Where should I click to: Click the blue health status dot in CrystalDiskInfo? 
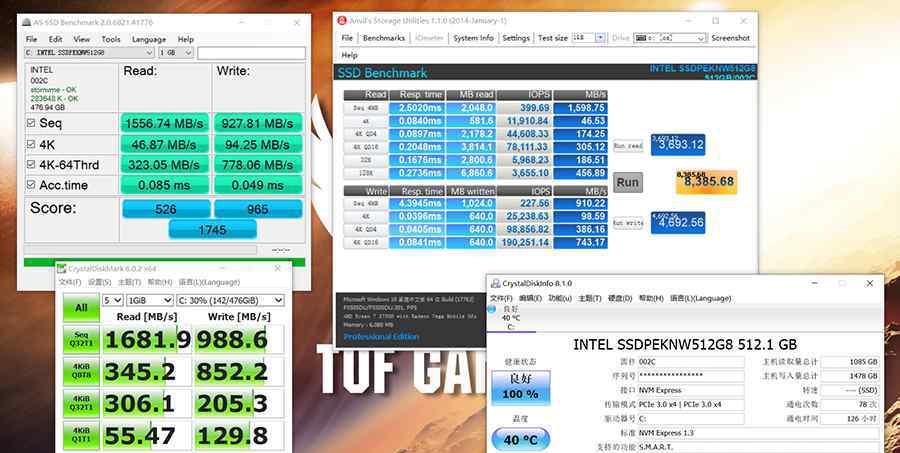[x=491, y=309]
